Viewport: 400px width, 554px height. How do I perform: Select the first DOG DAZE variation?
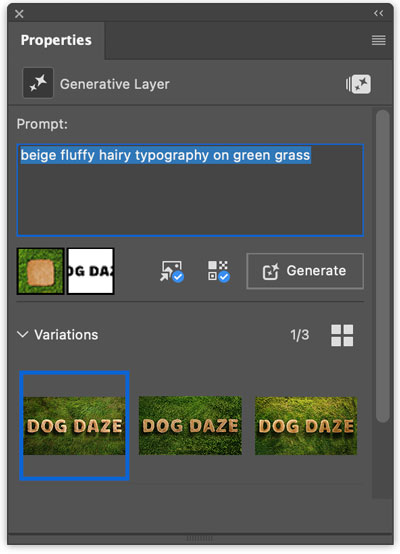click(74, 425)
